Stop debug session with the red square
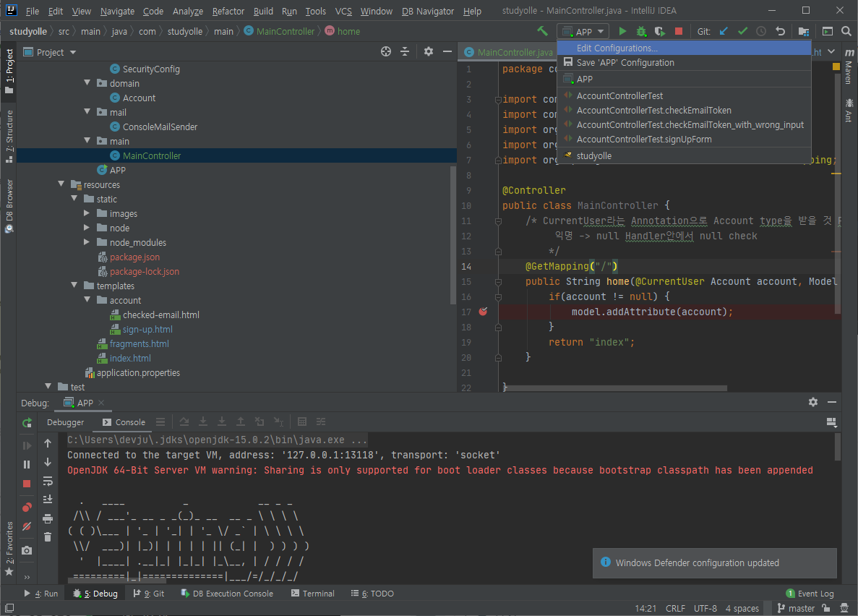The width and height of the screenshot is (858, 616). (x=27, y=484)
